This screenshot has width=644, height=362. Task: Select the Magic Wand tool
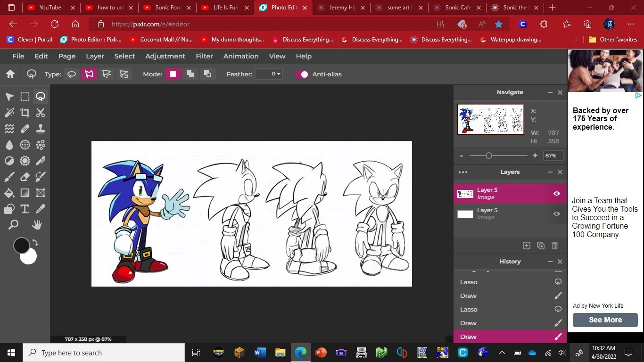pyautogui.click(x=9, y=112)
